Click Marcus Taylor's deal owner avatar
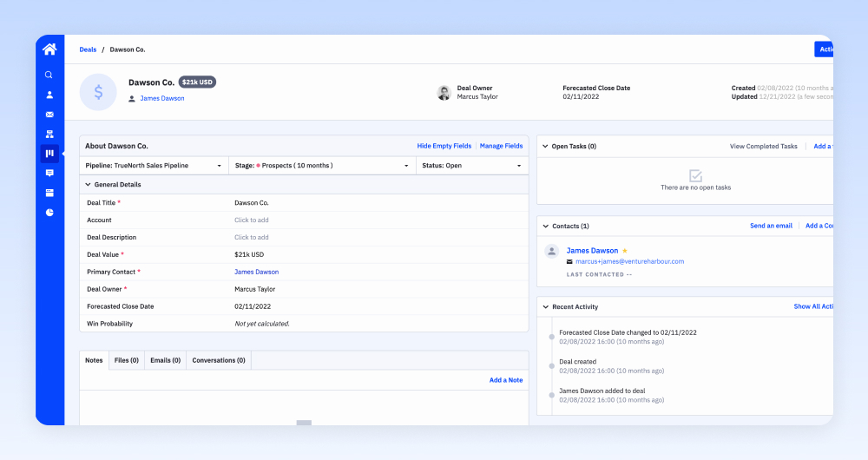This screenshot has width=868, height=460. pyautogui.click(x=444, y=93)
